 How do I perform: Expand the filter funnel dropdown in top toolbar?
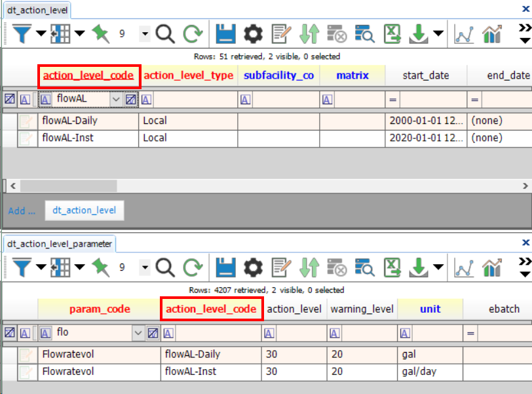[x=41, y=33]
